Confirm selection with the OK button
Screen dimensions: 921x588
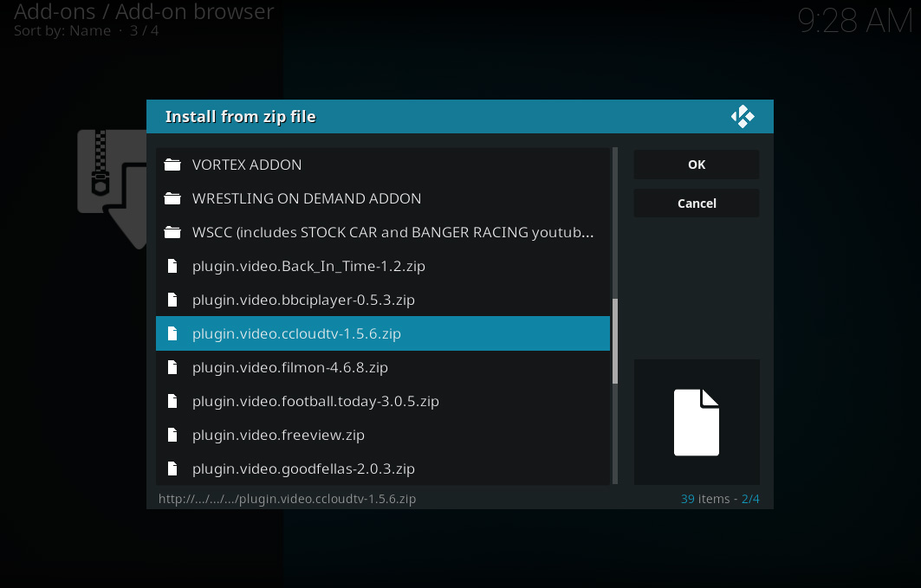(x=697, y=165)
